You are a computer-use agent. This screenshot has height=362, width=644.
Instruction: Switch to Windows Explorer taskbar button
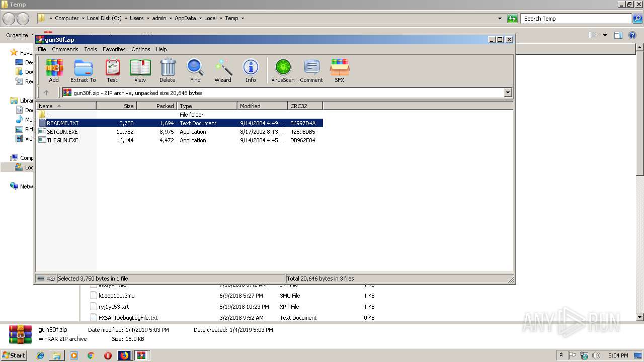[57, 355]
